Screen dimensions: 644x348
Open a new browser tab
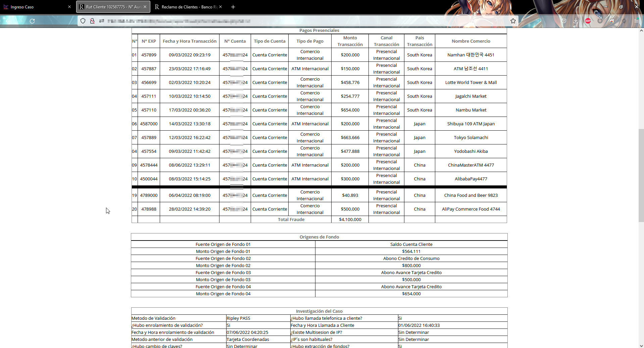coord(233,7)
